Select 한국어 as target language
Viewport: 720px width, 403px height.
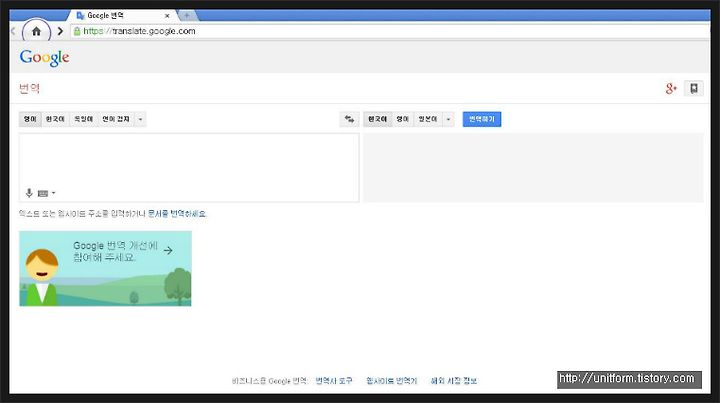377,119
